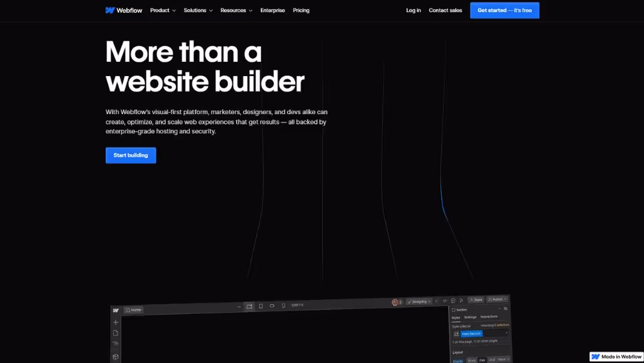Select the mobile portrait breakpoint icon
This screenshot has height=363, width=644.
coord(283,306)
